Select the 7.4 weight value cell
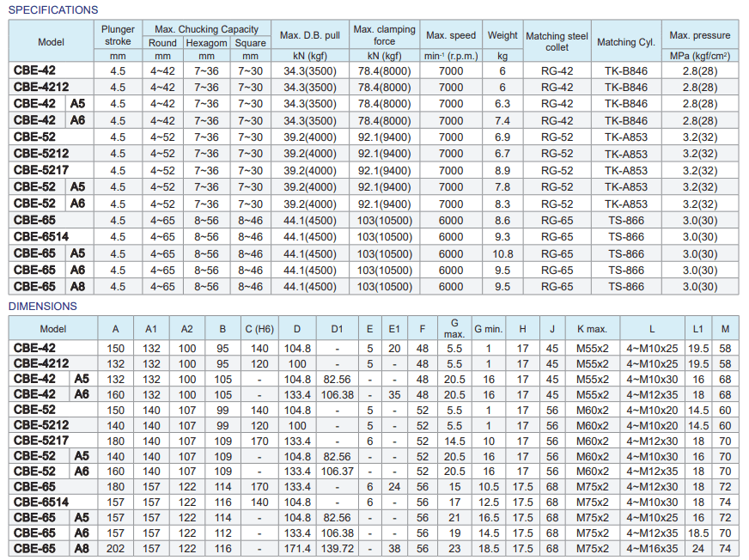 tap(502, 121)
